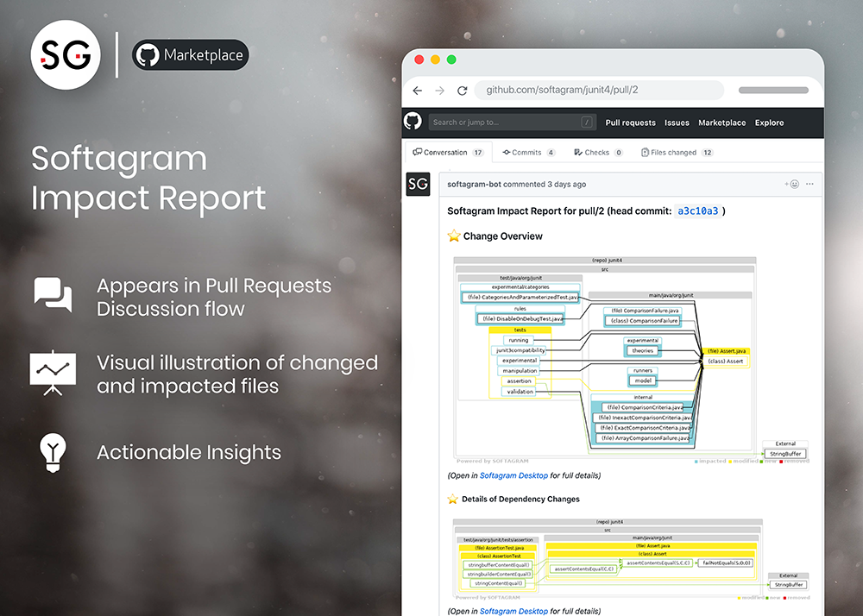Click the Checks checkmark icon
The height and width of the screenshot is (616, 863).
577,152
